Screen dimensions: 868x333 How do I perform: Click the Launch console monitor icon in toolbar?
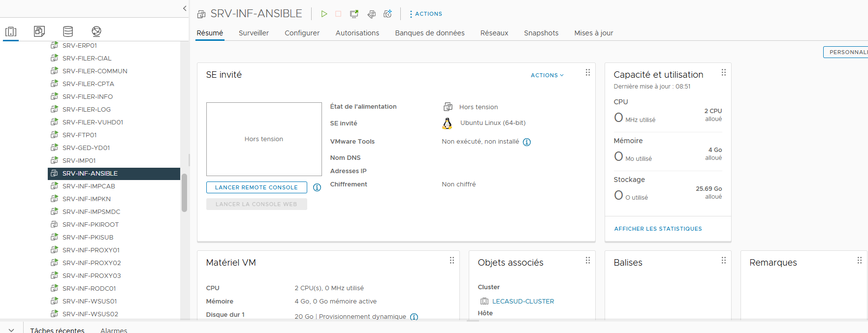click(x=354, y=14)
